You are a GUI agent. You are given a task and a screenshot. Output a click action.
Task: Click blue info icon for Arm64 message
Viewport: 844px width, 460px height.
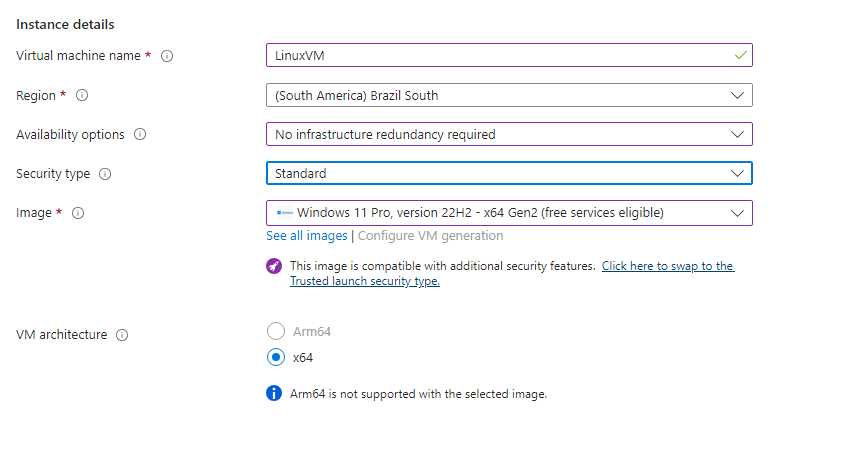pyautogui.click(x=274, y=393)
